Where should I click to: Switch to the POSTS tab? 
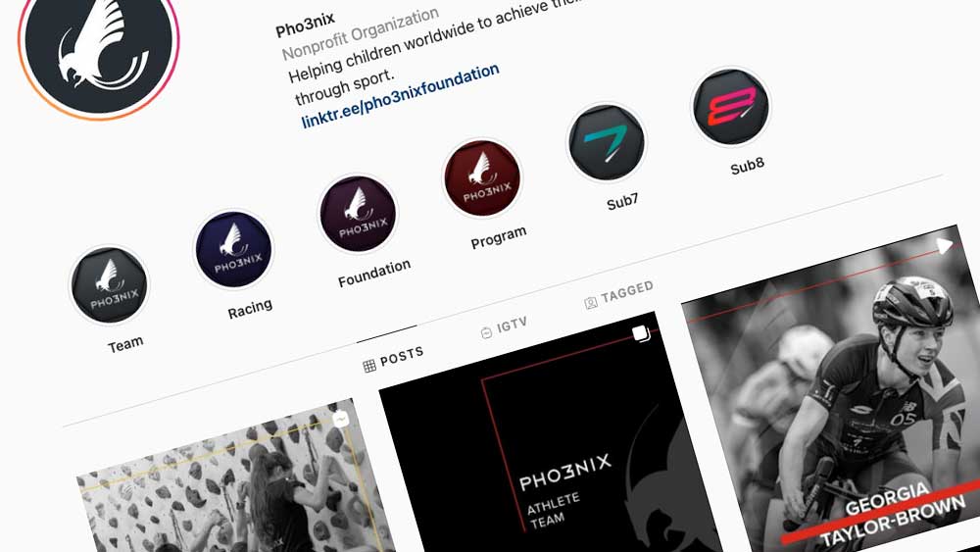click(x=394, y=360)
